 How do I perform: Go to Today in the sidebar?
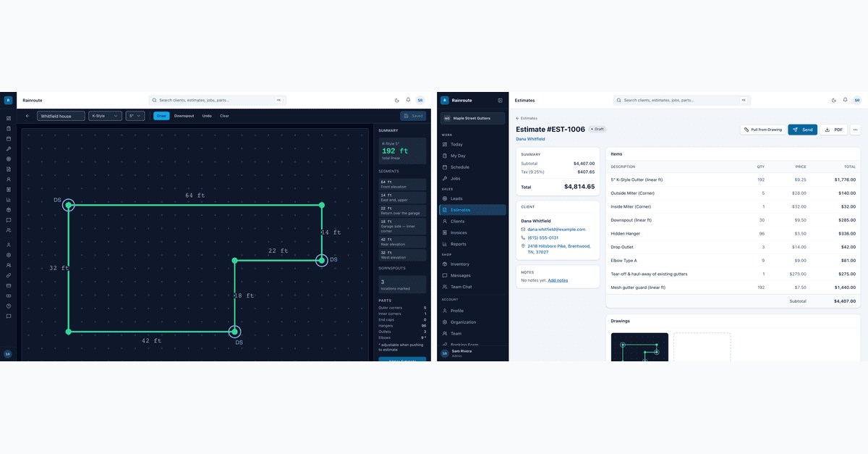[472, 145]
